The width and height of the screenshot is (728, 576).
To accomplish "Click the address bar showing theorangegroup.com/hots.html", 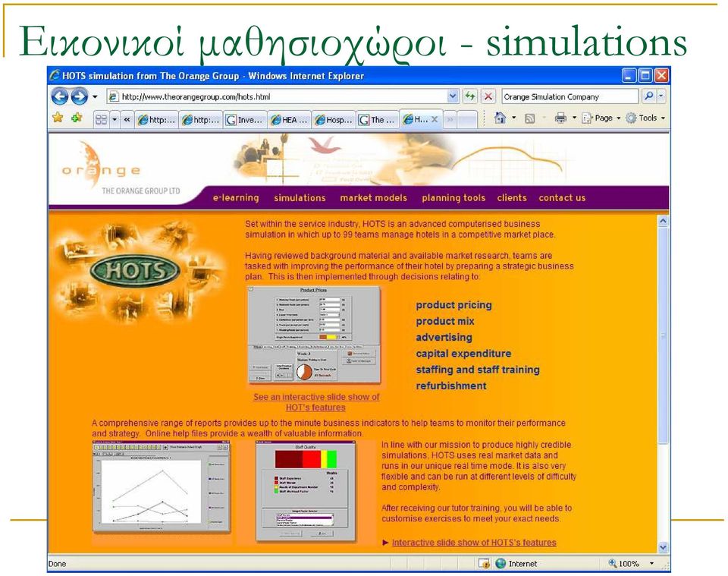I will pos(277,96).
